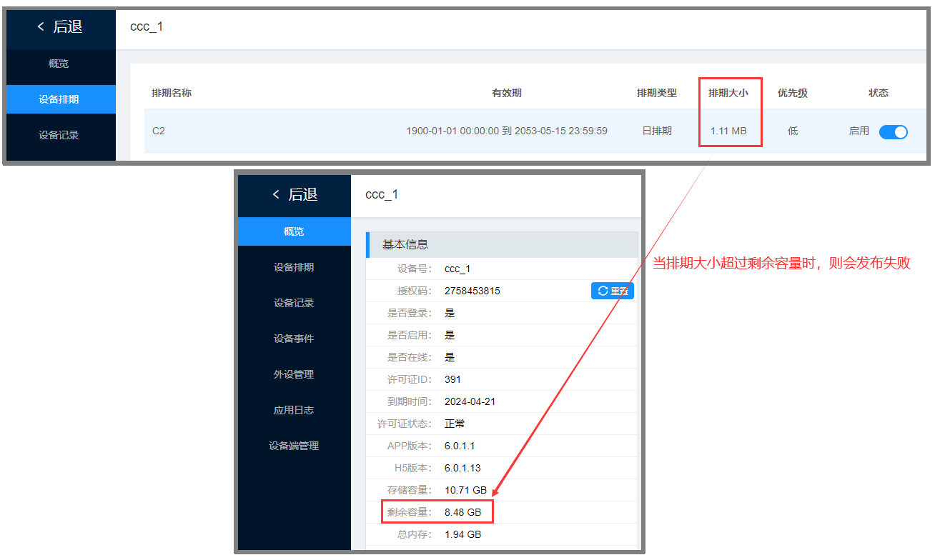The image size is (935, 560).
Task: Click the 授权码 value 2758453815
Action: 473,291
